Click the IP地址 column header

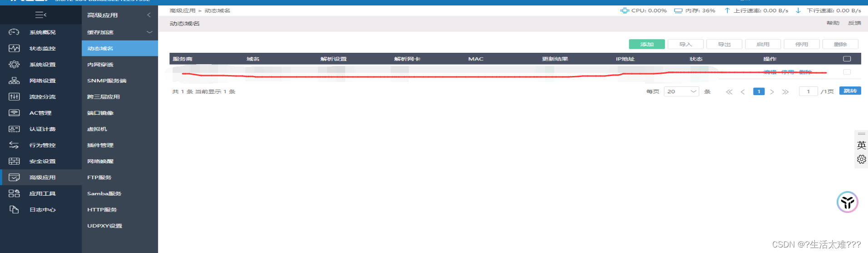pyautogui.click(x=625, y=59)
